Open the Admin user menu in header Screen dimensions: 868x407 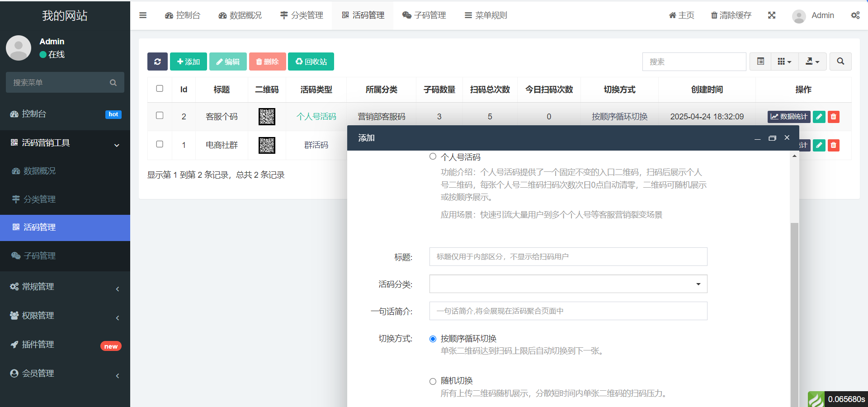coord(813,16)
